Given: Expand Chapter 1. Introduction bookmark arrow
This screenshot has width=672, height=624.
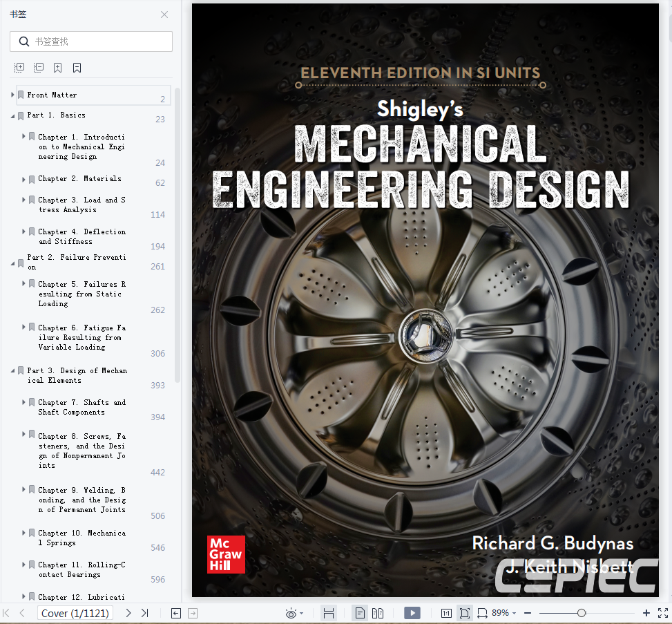Looking at the screenshot, I should coord(23,136).
